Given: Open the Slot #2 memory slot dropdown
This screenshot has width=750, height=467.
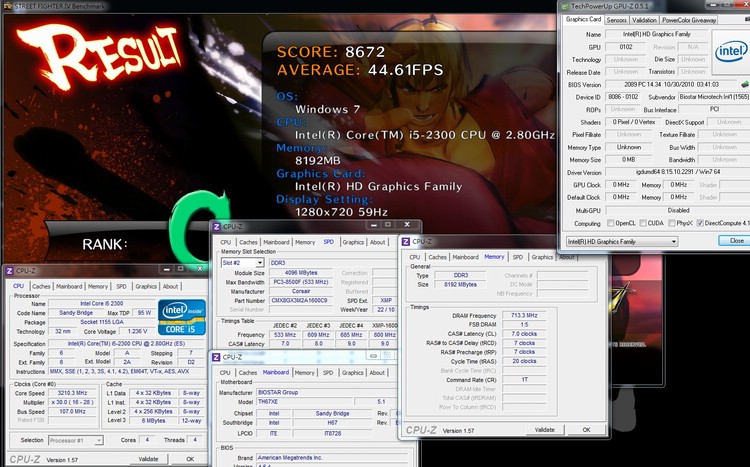Looking at the screenshot, I should (x=243, y=263).
